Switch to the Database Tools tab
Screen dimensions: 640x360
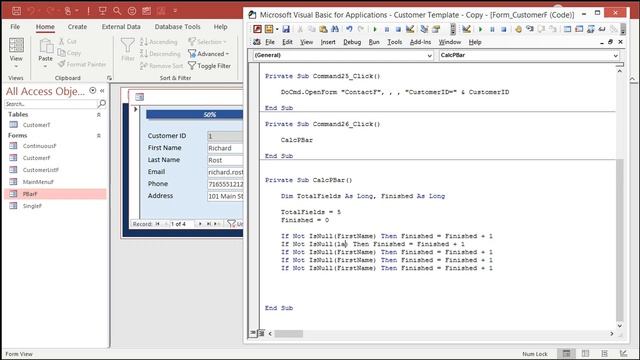[x=177, y=27]
